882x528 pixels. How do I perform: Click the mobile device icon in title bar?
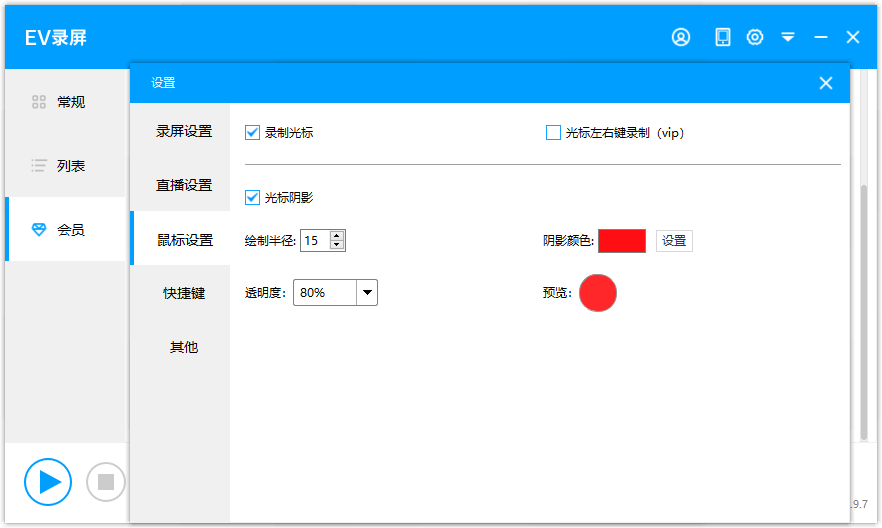click(722, 37)
